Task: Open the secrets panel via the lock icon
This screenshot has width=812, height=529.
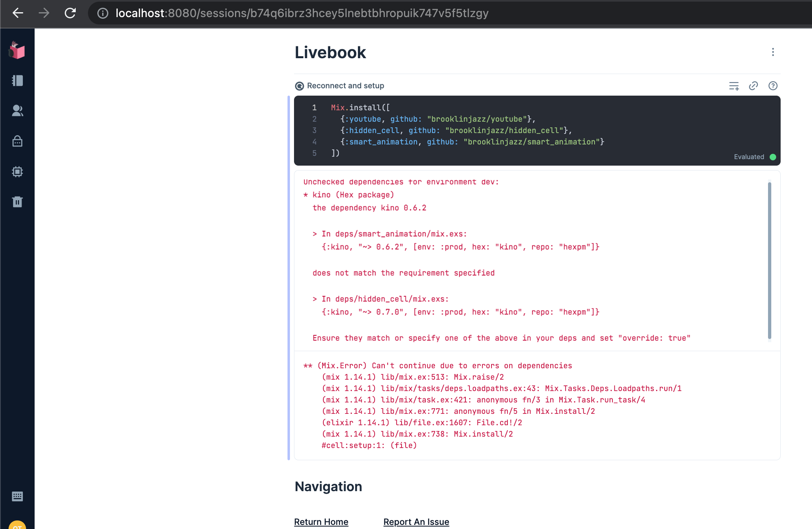Action: (x=17, y=141)
